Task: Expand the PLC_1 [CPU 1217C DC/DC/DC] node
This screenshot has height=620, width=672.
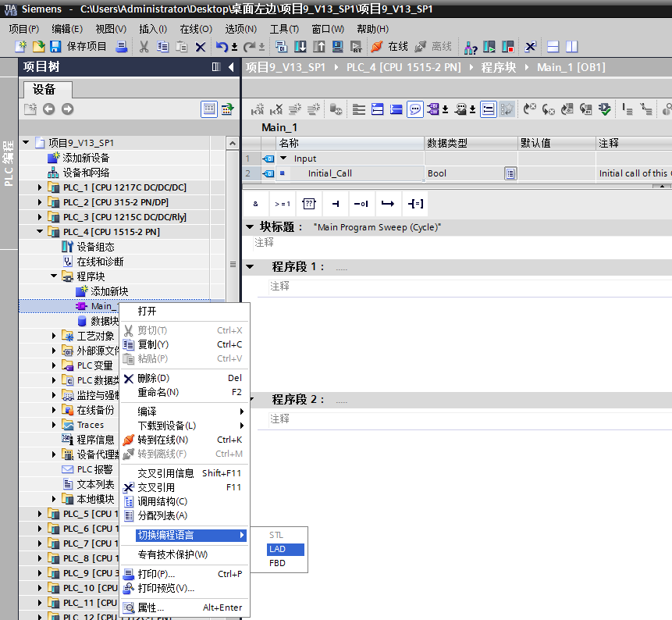Action: coord(40,187)
